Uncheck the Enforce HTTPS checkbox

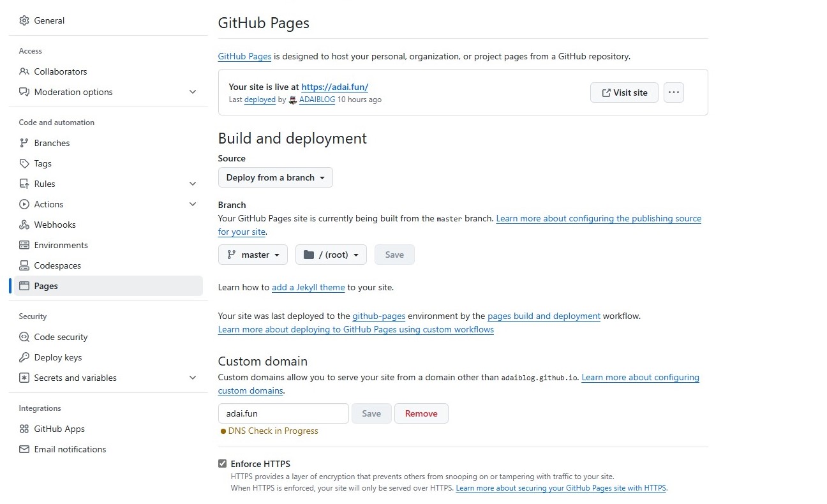click(x=223, y=464)
